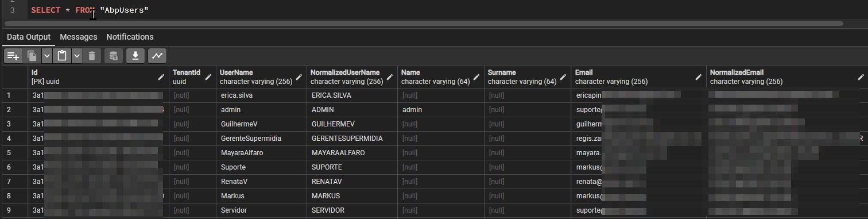Select the UserName column header
The image size is (868, 219).
pos(261,77)
